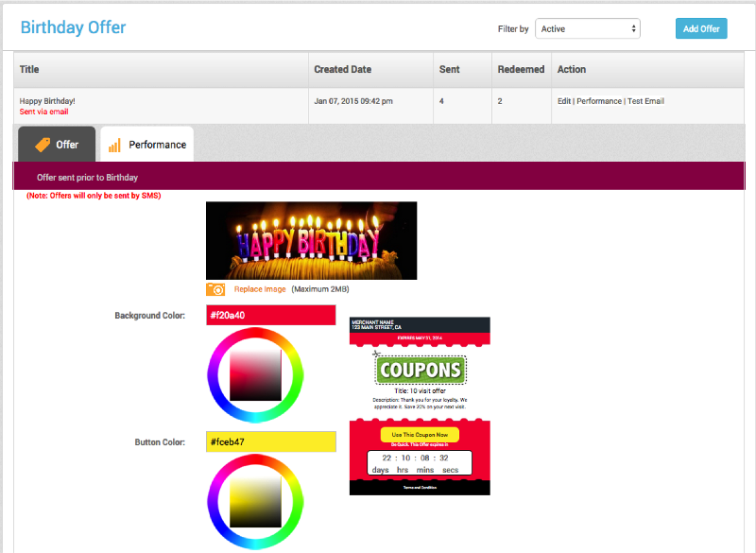Open Performance link in Action column
This screenshot has width=756, height=553.
pyautogui.click(x=599, y=101)
